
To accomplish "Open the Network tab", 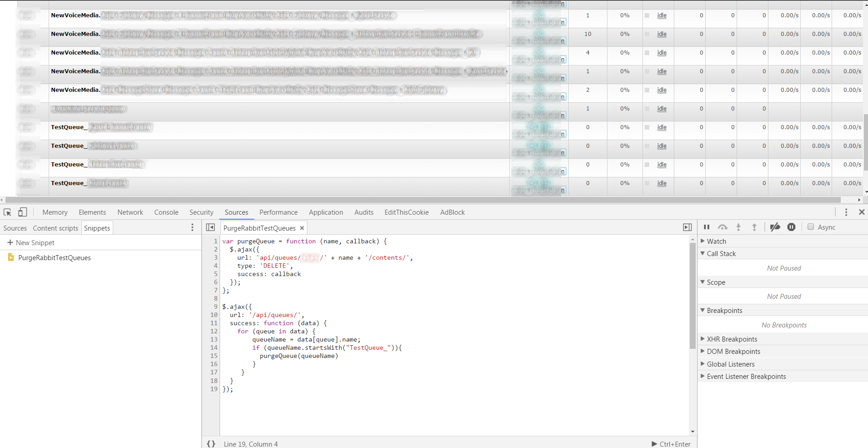I will pyautogui.click(x=130, y=212).
